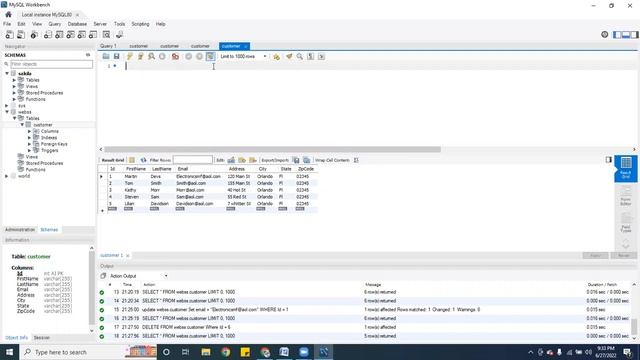
Task: Switch to the Query 1 tab
Action: point(109,46)
